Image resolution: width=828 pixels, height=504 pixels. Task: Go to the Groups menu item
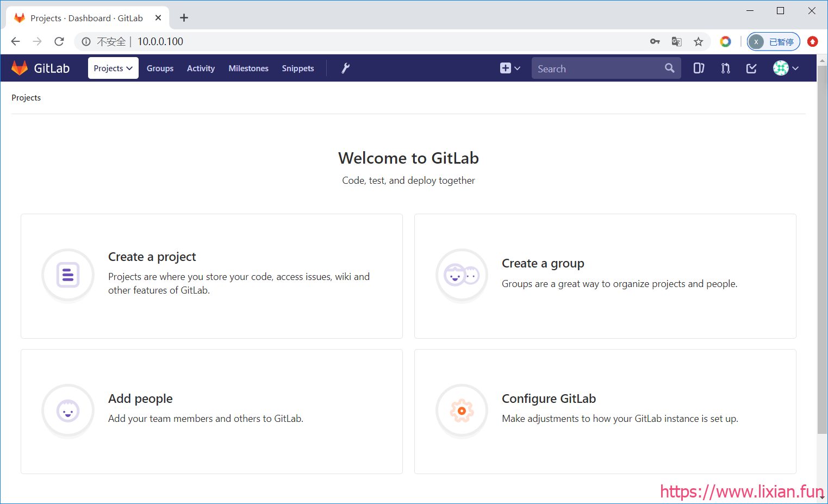tap(160, 68)
